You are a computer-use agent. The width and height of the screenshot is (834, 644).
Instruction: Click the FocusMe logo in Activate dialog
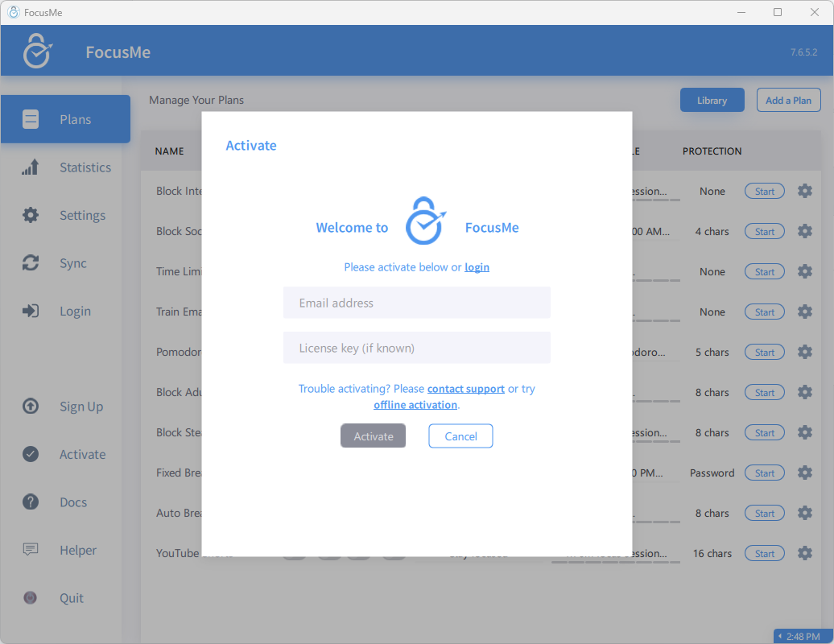pos(426,221)
